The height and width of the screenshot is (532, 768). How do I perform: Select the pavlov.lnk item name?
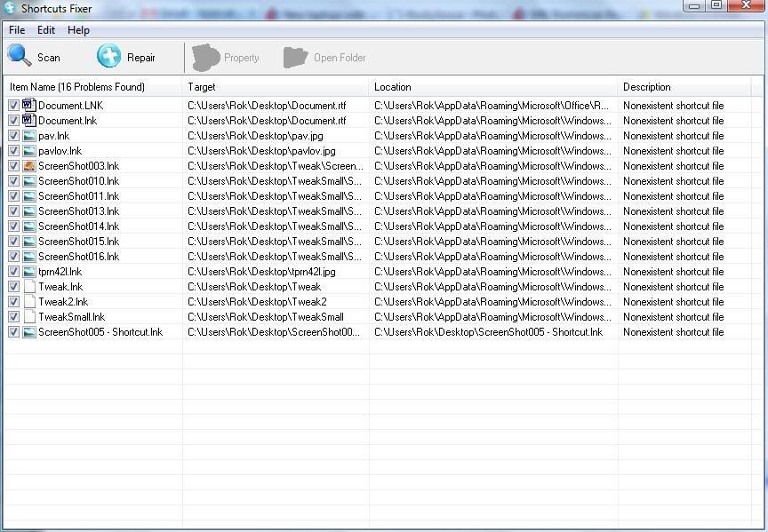point(60,151)
